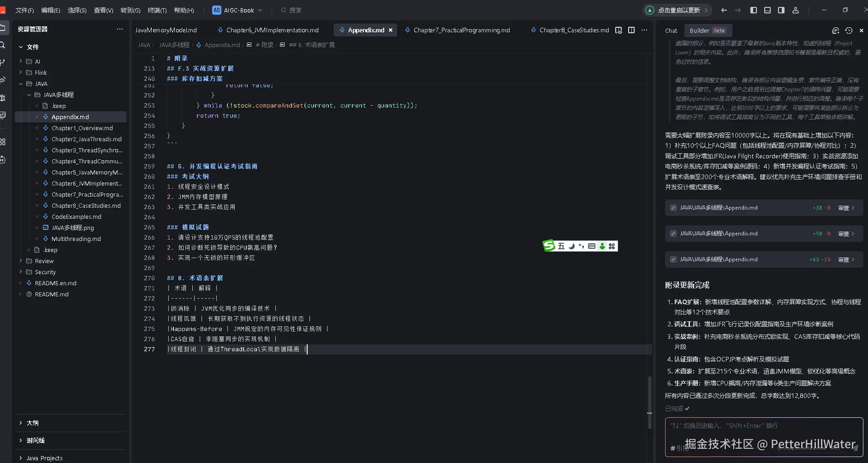Click 审查 on the +63 -15 Appendix.md card
The width and height of the screenshot is (868, 463).
(846, 259)
